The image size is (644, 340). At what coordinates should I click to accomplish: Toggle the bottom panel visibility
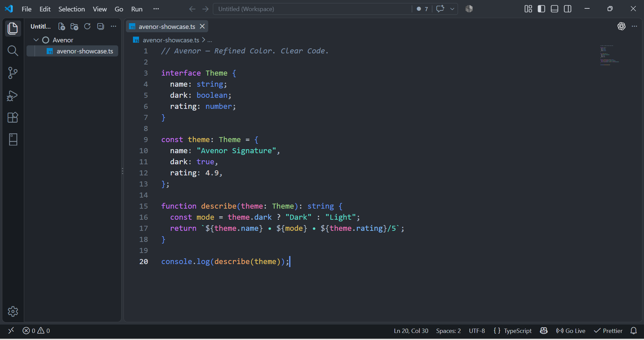[555, 9]
